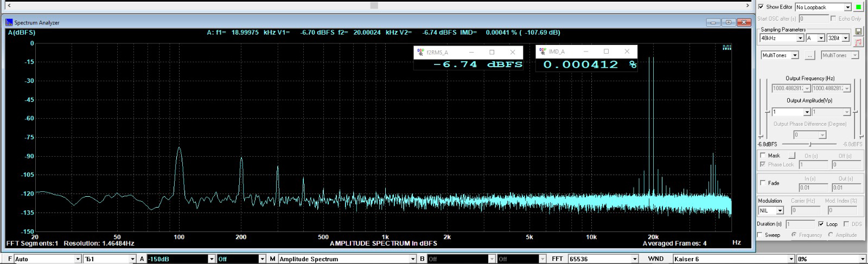This screenshot has height=264, width=868.
Task: Click the red music note icon
Action: [x=858, y=42]
